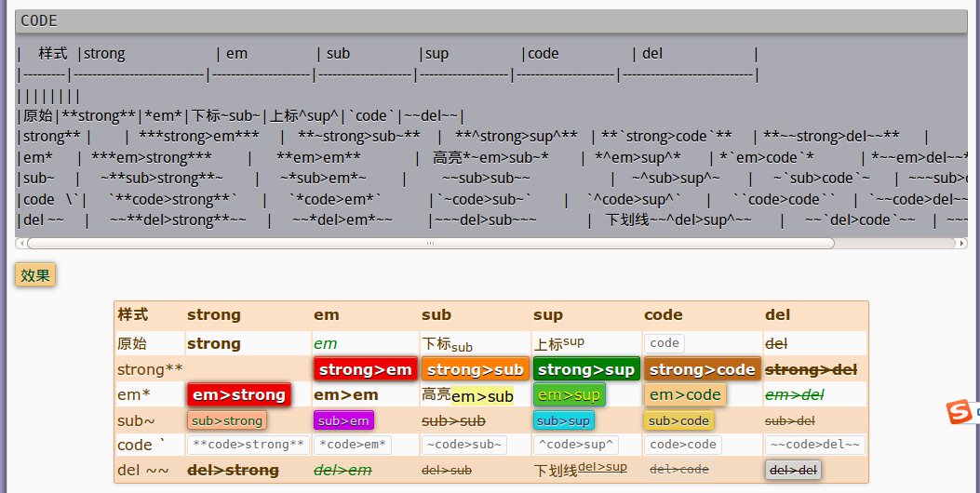This screenshot has width=980, height=493.
Task: Click the 高亮*~em>sub~* source text
Action: 490,157
